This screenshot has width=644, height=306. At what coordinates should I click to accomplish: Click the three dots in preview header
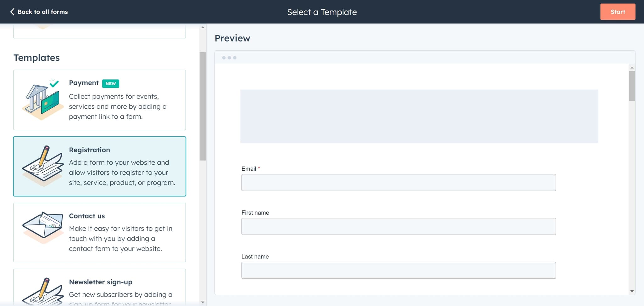click(x=229, y=58)
